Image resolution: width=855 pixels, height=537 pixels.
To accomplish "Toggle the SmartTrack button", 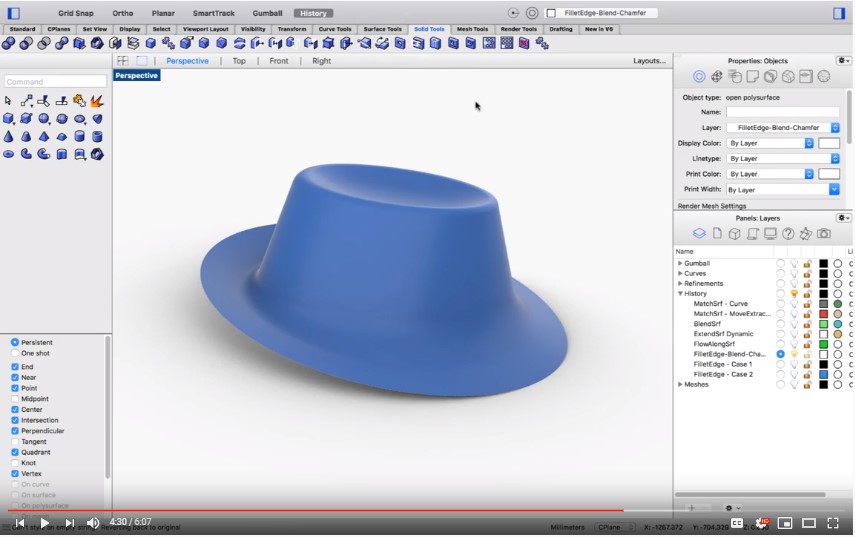I will [214, 13].
